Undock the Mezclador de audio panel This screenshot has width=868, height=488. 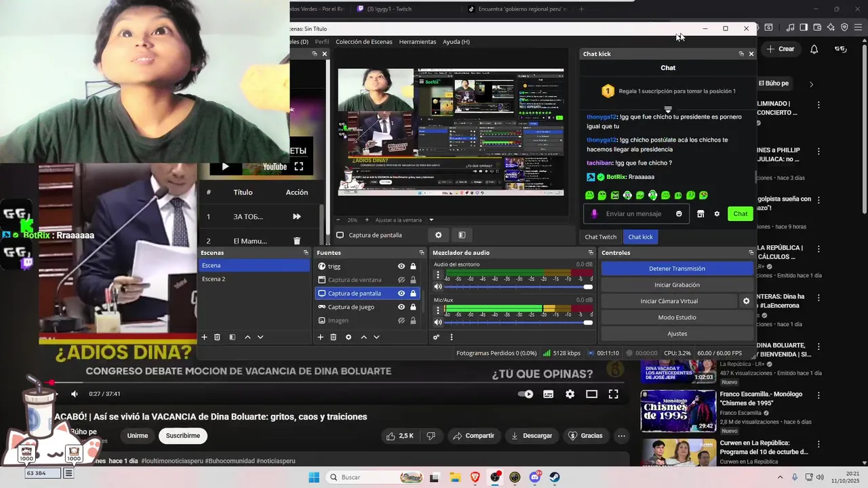point(591,253)
